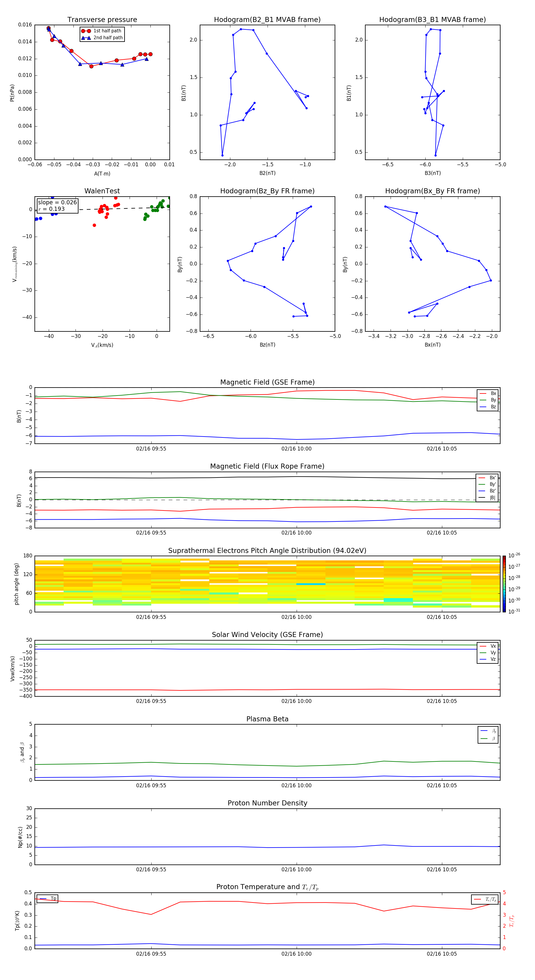The height and width of the screenshot is (980, 535).
Task: Click 'B2(nT)' x-axis label
Action: tap(267, 173)
